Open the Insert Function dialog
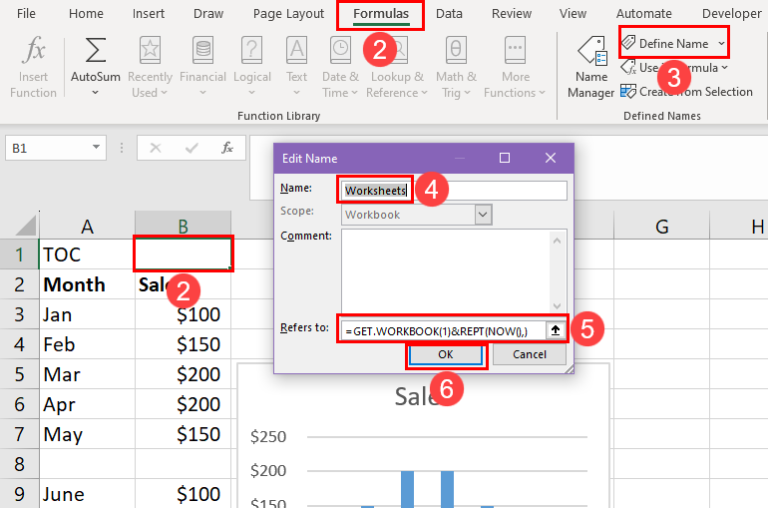The height and width of the screenshot is (508, 768). (33, 67)
